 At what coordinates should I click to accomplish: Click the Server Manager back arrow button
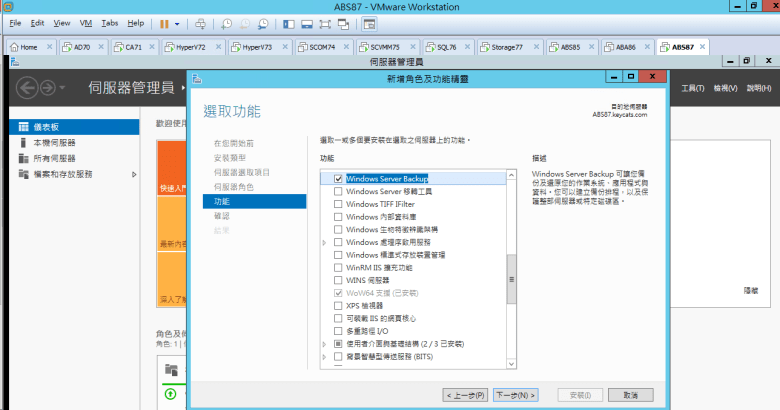pos(25,88)
